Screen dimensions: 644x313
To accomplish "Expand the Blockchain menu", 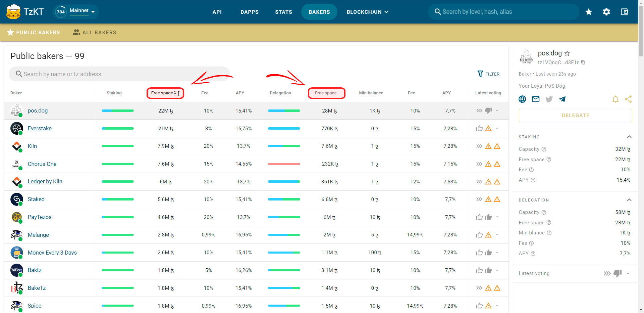I will (367, 12).
